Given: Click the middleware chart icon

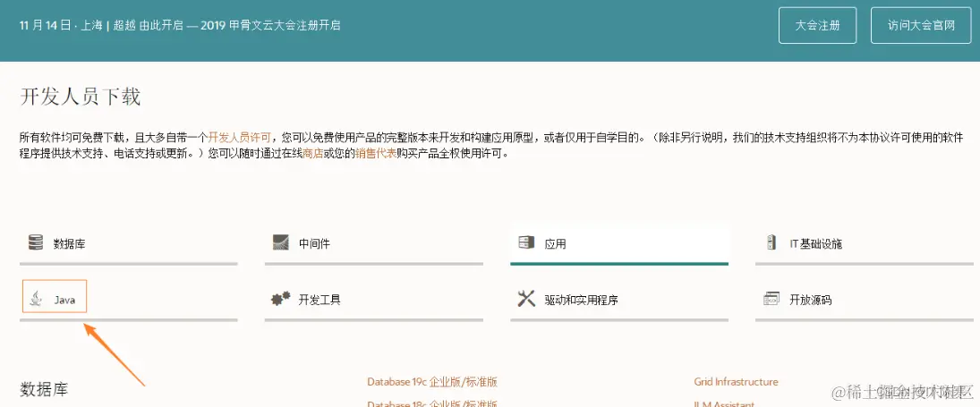Looking at the screenshot, I should point(281,242).
